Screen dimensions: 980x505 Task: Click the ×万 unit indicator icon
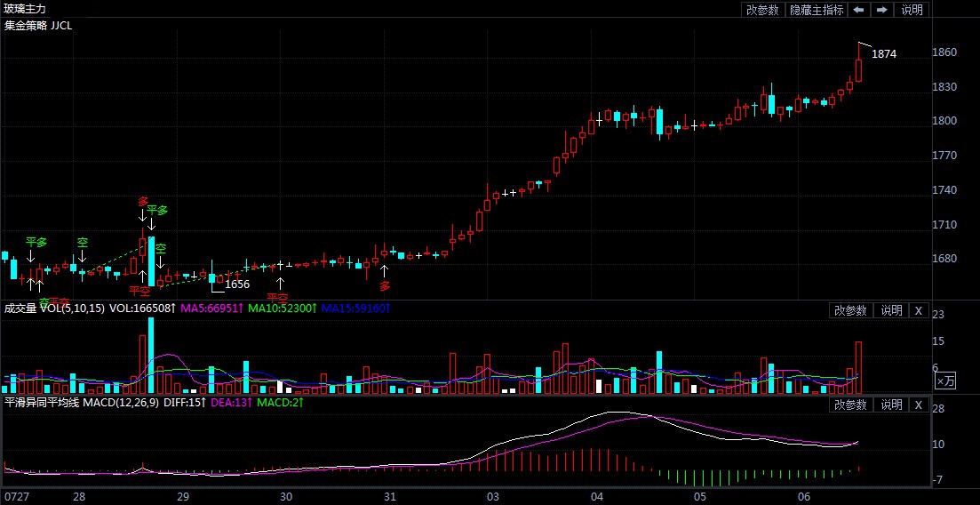[x=946, y=381]
